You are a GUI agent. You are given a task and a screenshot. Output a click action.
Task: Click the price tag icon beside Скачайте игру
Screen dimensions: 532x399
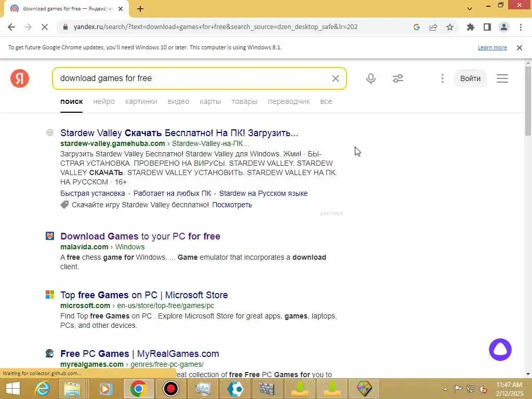tap(64, 205)
